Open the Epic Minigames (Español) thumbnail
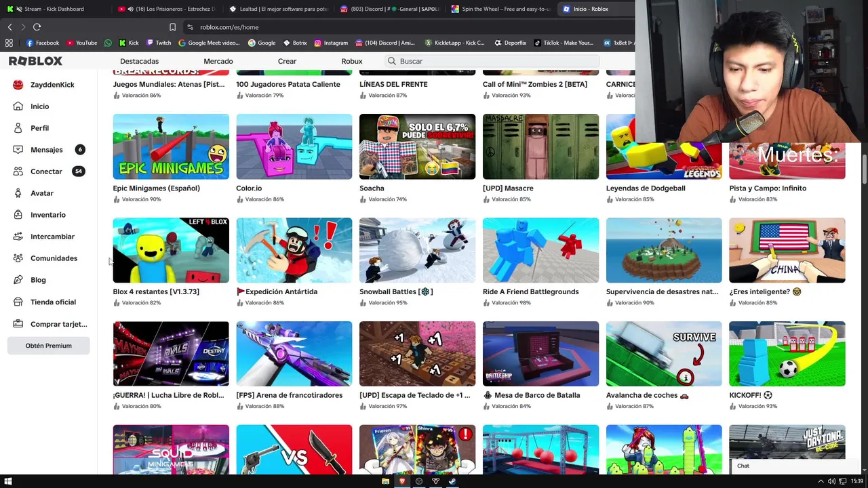The height and width of the screenshot is (488, 868). (x=171, y=146)
